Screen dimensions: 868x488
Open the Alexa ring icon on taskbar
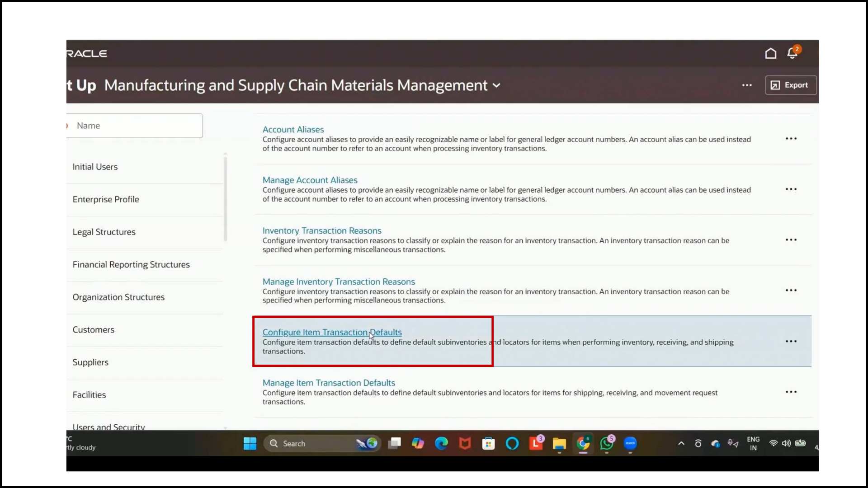coord(512,443)
